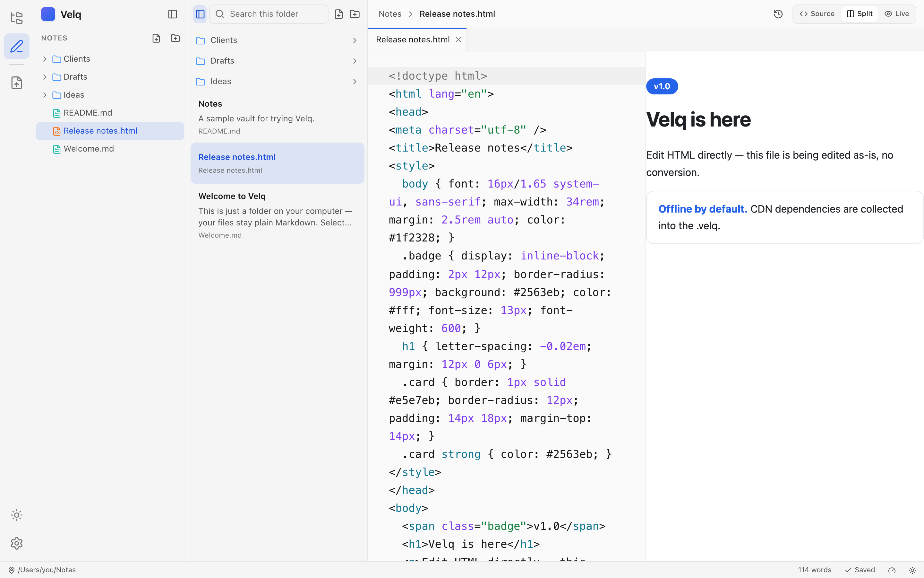Open Ideas chevron in note list
The image size is (924, 578).
click(355, 82)
